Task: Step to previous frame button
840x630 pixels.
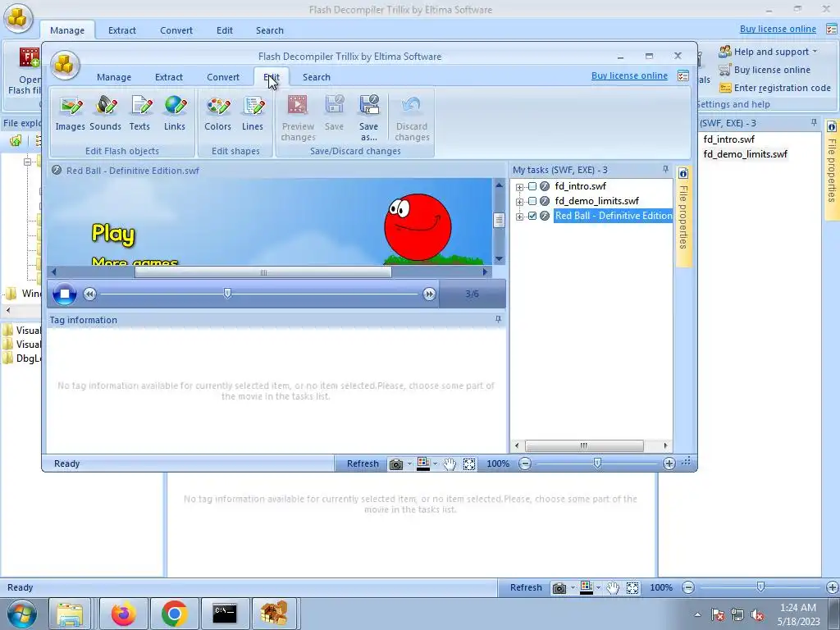Action: [x=89, y=294]
